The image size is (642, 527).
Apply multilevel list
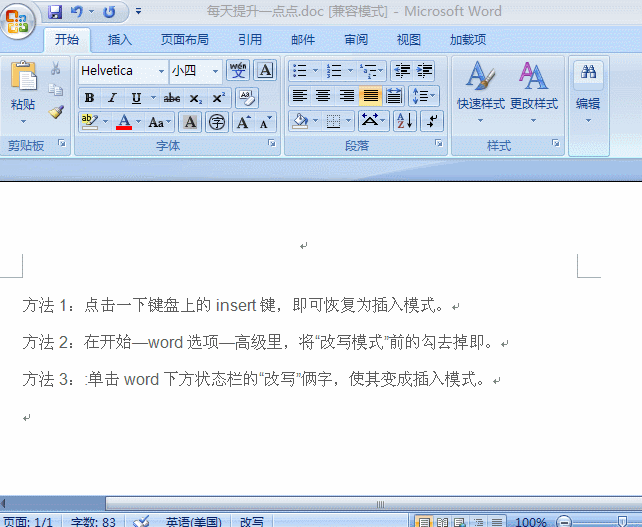coord(369,71)
